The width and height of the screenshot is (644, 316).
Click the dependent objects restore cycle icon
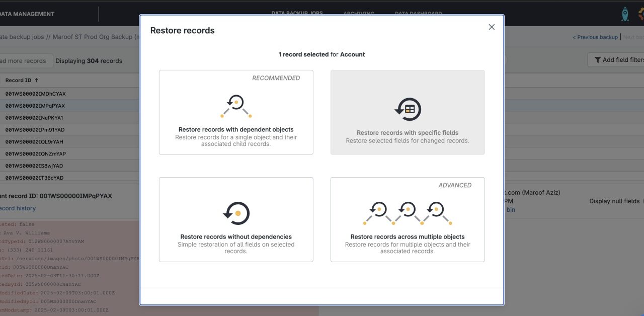point(235,106)
